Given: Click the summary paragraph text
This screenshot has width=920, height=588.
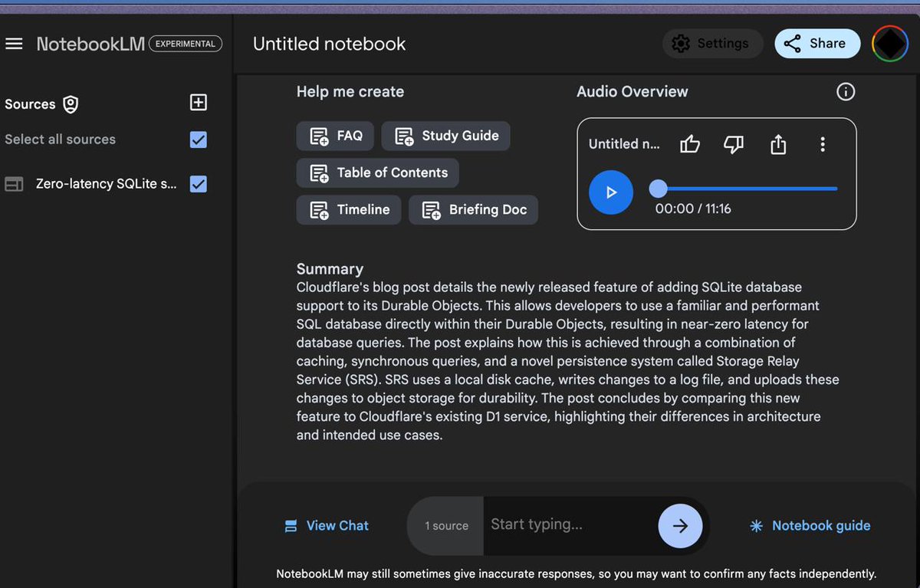Looking at the screenshot, I should (567, 361).
